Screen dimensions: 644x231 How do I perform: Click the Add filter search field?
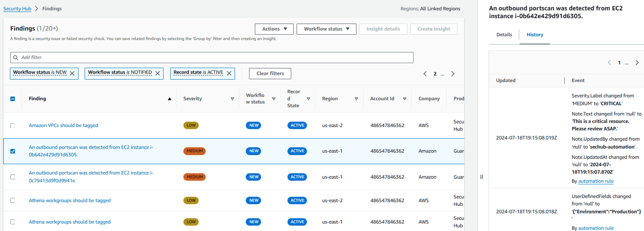pyautogui.click(x=212, y=57)
